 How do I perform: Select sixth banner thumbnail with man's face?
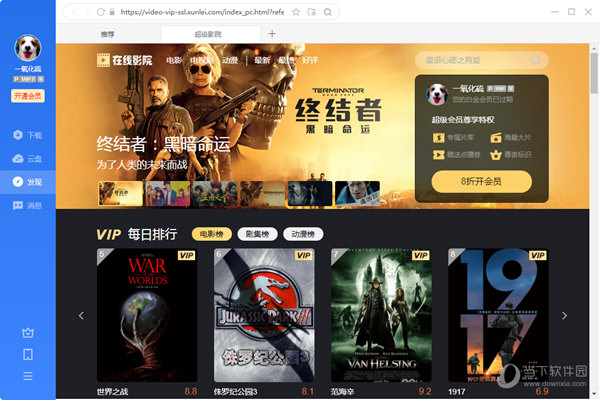point(357,193)
